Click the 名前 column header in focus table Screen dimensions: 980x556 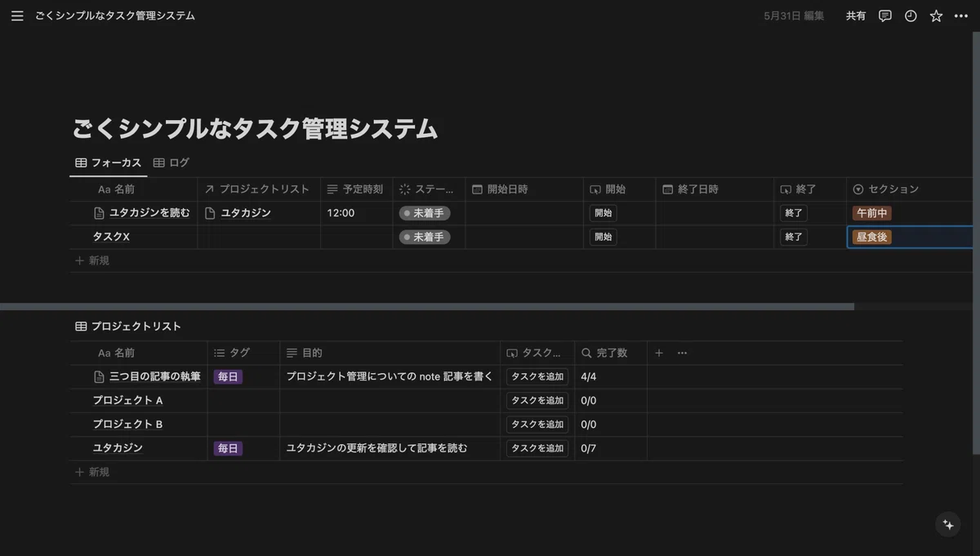pos(135,189)
